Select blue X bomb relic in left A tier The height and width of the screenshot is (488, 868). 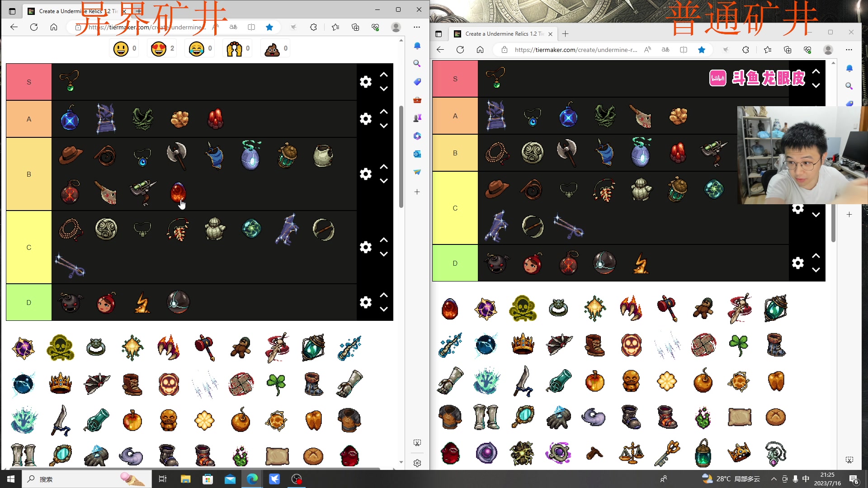(70, 118)
